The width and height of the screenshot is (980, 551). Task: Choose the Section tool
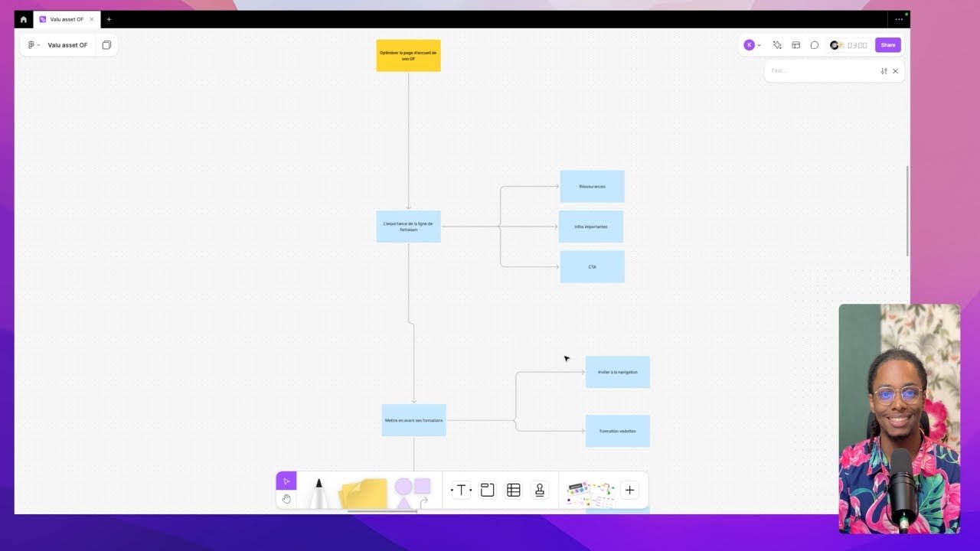487,491
